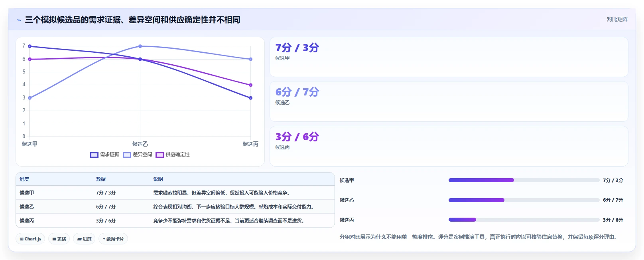Click the 数据卡片 tag chip

point(113,239)
